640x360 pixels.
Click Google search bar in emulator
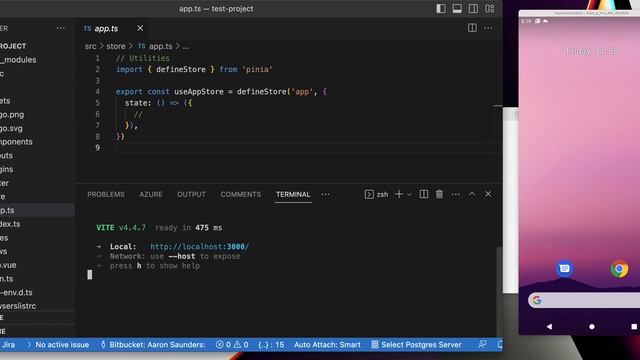[x=584, y=300]
